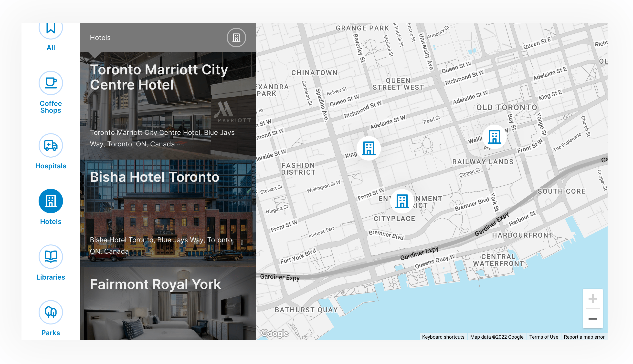Click the Hotels panel header title
Screen dimensions: 633x364
click(x=100, y=38)
